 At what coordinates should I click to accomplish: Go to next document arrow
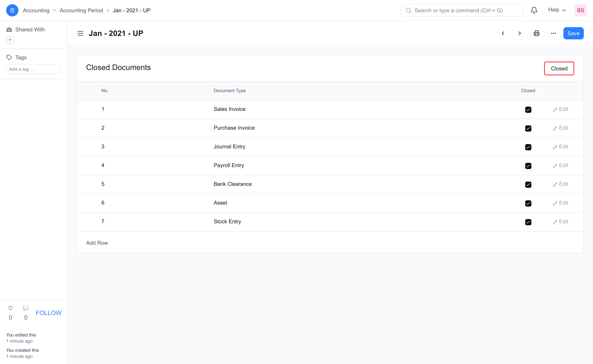pos(520,33)
